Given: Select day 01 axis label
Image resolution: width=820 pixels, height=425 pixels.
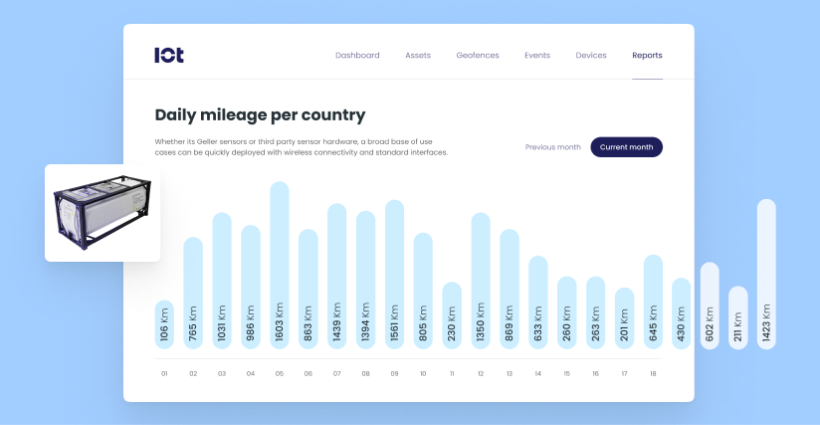Looking at the screenshot, I should (164, 374).
